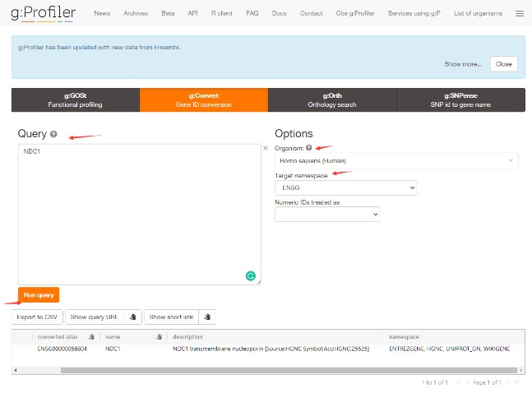The width and height of the screenshot is (532, 393).
Task: Copy the converted alias column via its icon
Action: [x=91, y=336]
